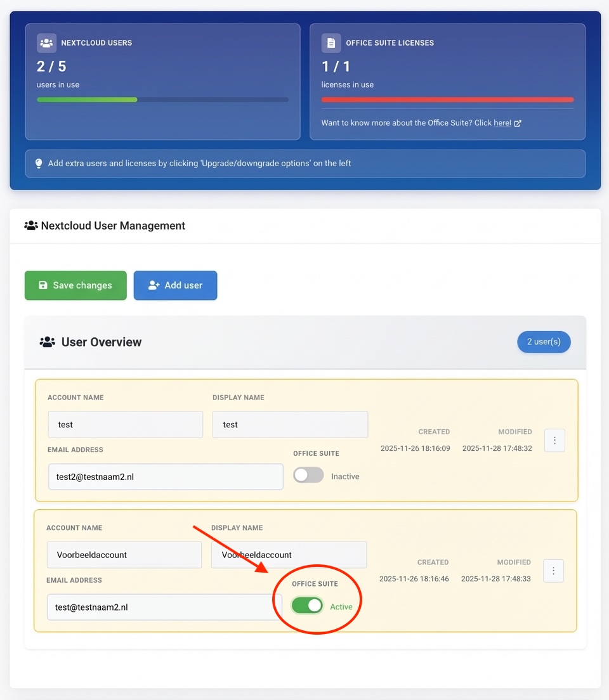Click the '2 user(s)' badge
The height and width of the screenshot is (700, 609).
coord(544,342)
